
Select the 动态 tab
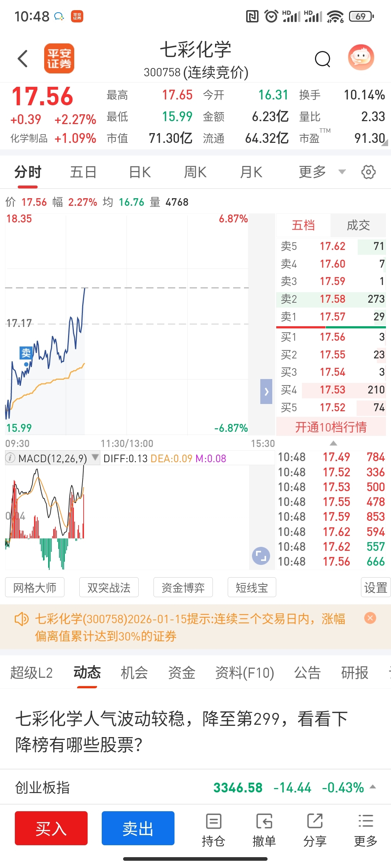point(87,672)
